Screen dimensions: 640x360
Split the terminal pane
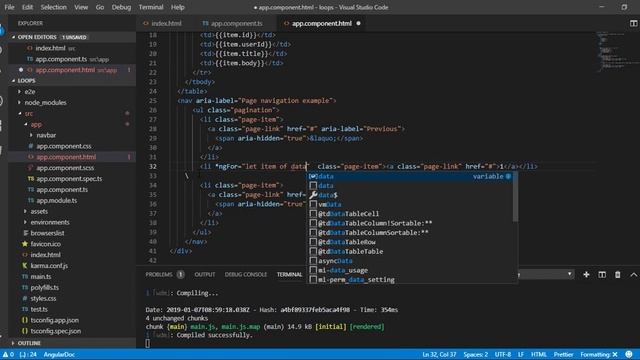tap(602, 275)
